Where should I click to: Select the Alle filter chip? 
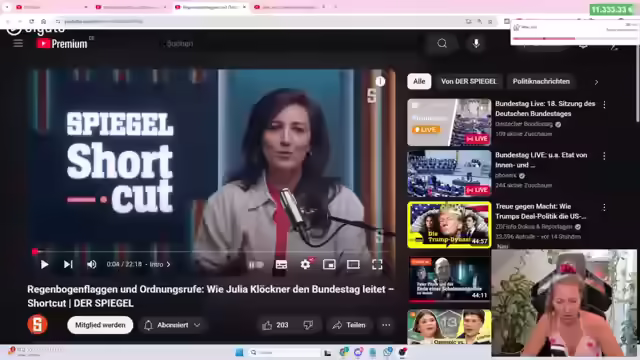419,82
